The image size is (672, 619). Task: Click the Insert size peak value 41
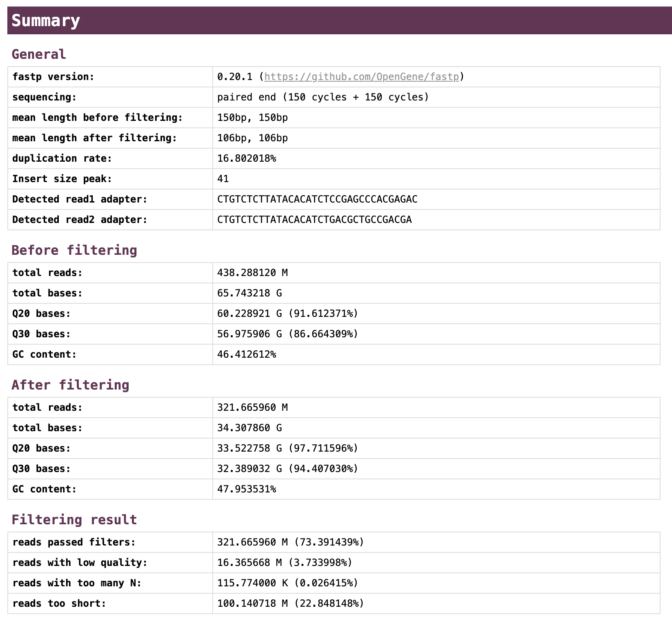point(222,179)
